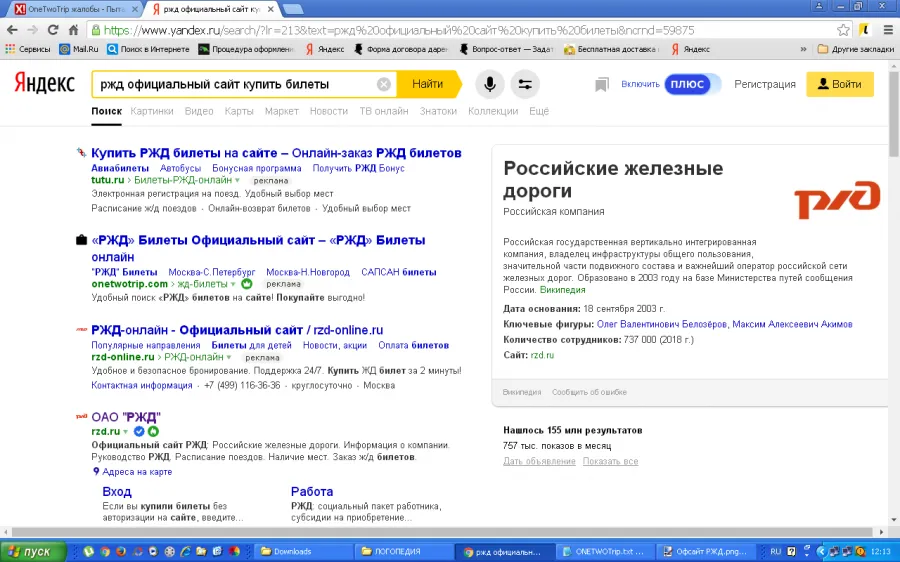Open the Поиск в Интернете bookmark
This screenshot has width=900, height=562.
pyautogui.click(x=148, y=49)
